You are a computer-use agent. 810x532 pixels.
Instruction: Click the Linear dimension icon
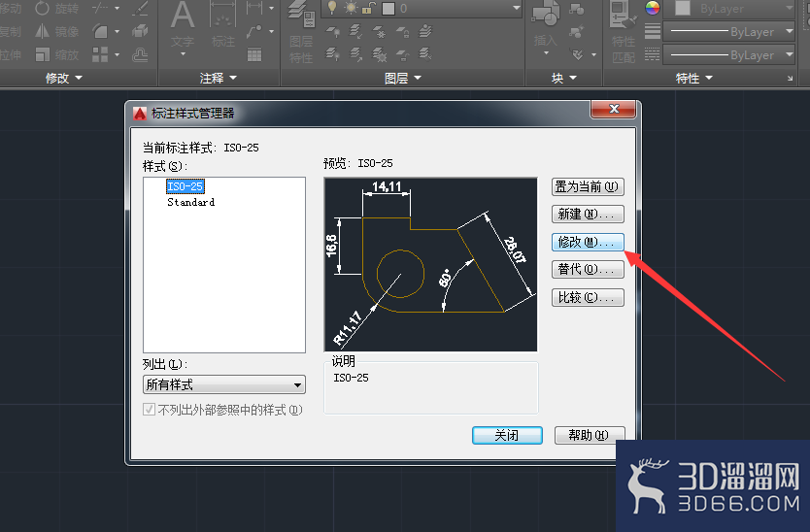(x=253, y=9)
